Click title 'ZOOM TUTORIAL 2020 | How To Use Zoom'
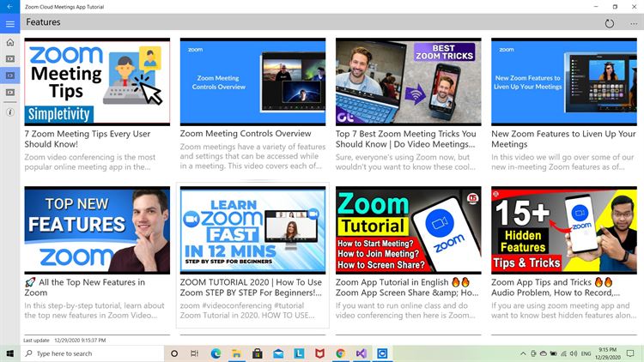 [x=251, y=287]
